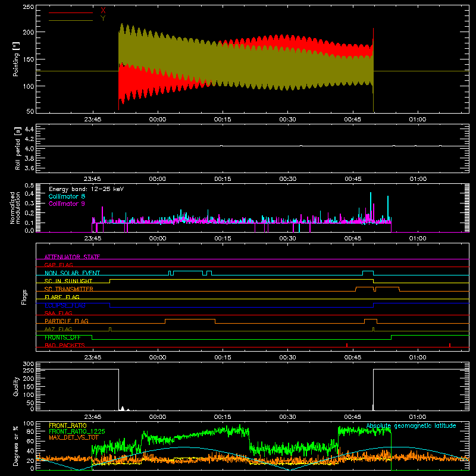This screenshot has width=476, height=476.
Task: Select the Energy band: 12-25 keV label
Action: (x=86, y=189)
